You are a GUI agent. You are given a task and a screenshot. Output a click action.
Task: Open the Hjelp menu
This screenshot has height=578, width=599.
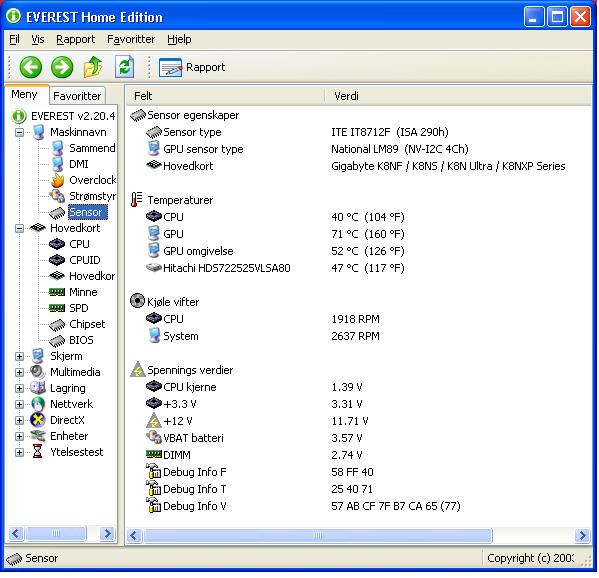(179, 39)
